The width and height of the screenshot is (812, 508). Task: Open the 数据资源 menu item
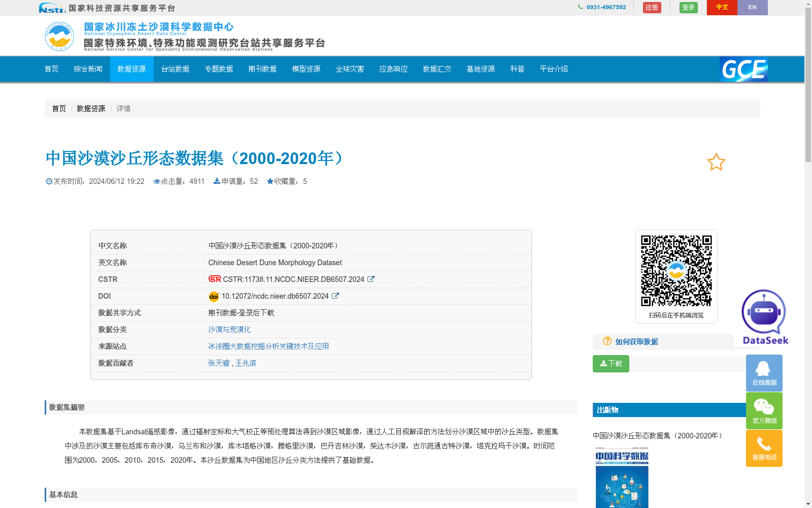[x=132, y=69]
